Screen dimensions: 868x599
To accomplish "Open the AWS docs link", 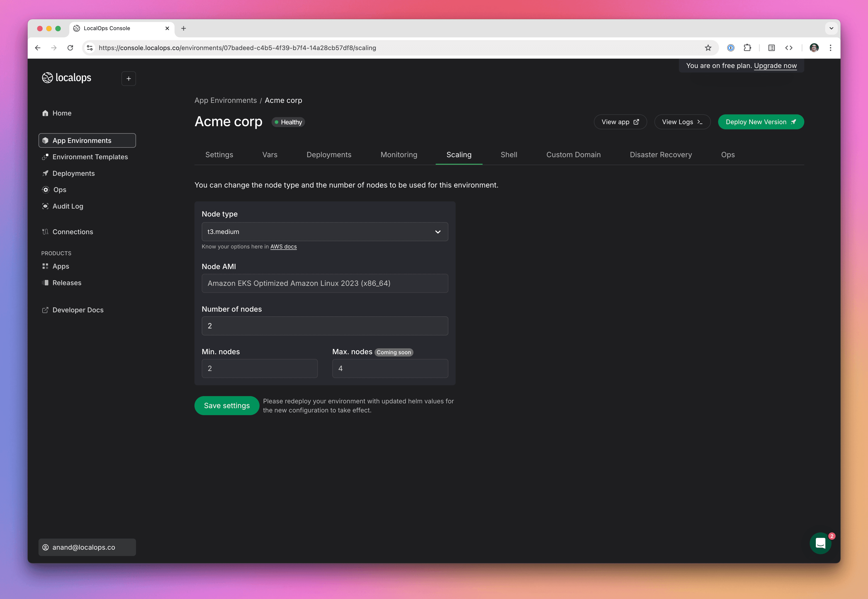I will pyautogui.click(x=283, y=247).
